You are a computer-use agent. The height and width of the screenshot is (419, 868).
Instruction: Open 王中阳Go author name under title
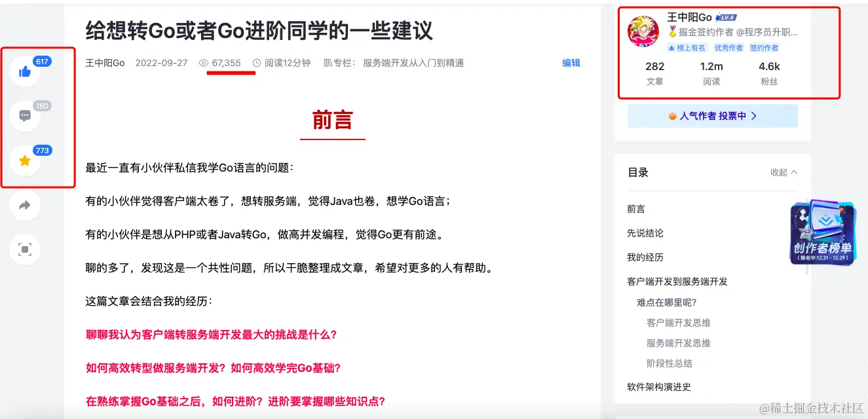pyautogui.click(x=105, y=63)
